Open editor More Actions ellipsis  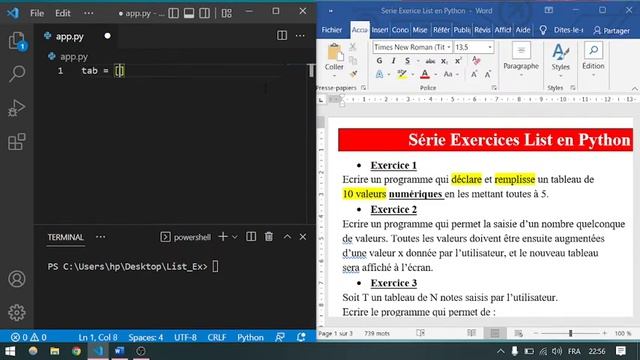pyautogui.click(x=300, y=36)
